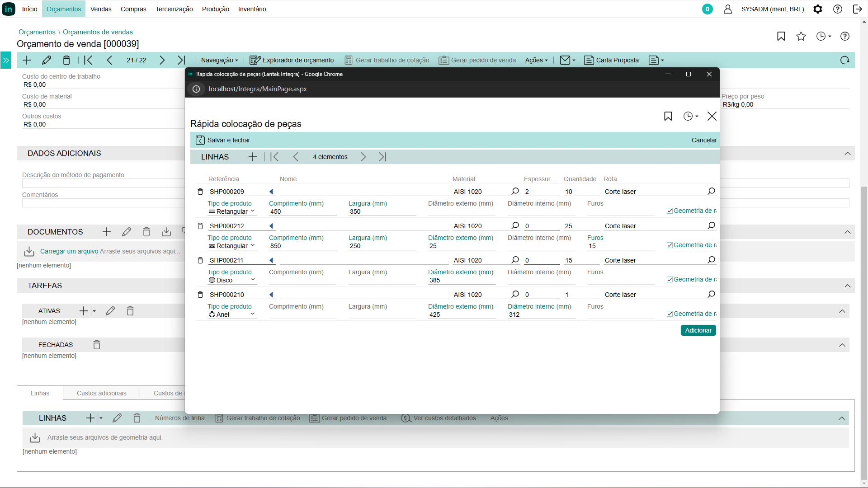
Task: Close the Rápida colocação de peças panel
Action: coord(712,116)
